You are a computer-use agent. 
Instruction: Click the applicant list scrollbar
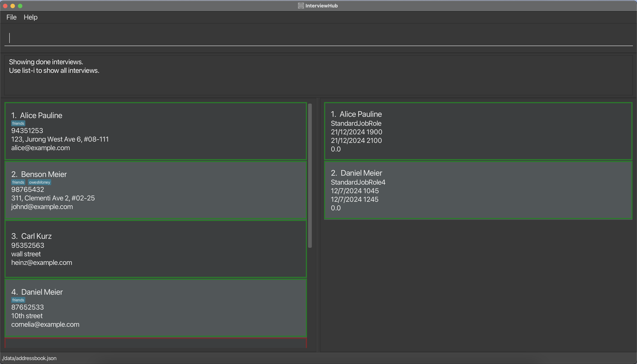(310, 175)
